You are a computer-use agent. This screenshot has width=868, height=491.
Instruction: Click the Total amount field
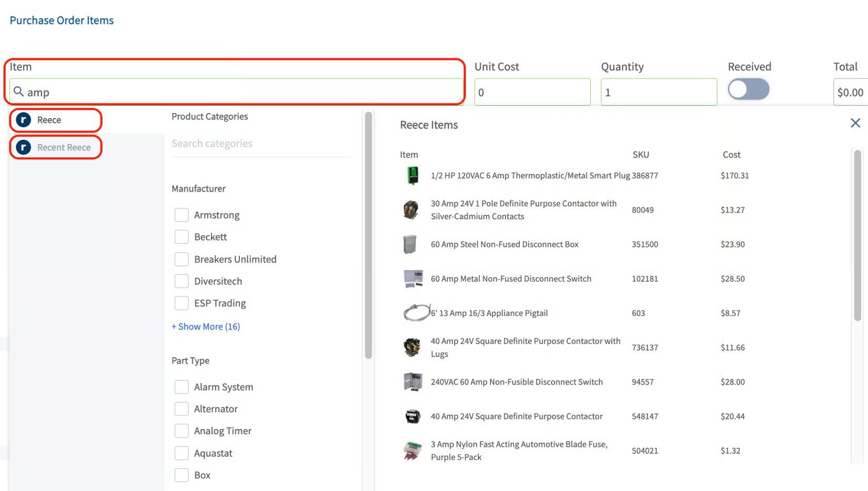(851, 92)
